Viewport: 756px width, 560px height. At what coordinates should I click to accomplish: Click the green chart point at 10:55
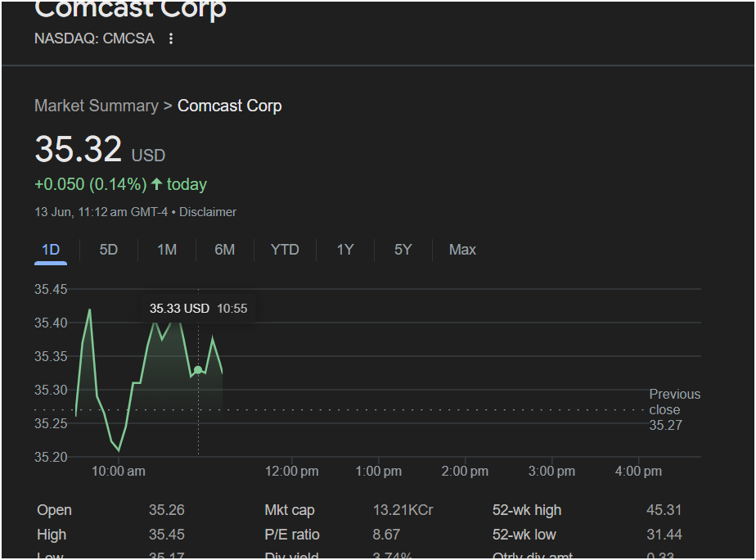(198, 370)
